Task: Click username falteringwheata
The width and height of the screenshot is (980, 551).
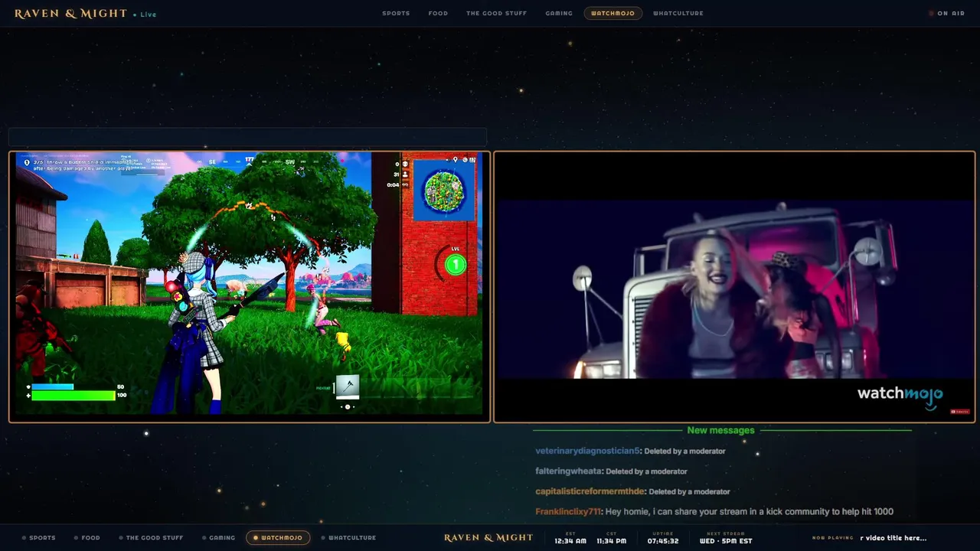Action: [x=569, y=471]
